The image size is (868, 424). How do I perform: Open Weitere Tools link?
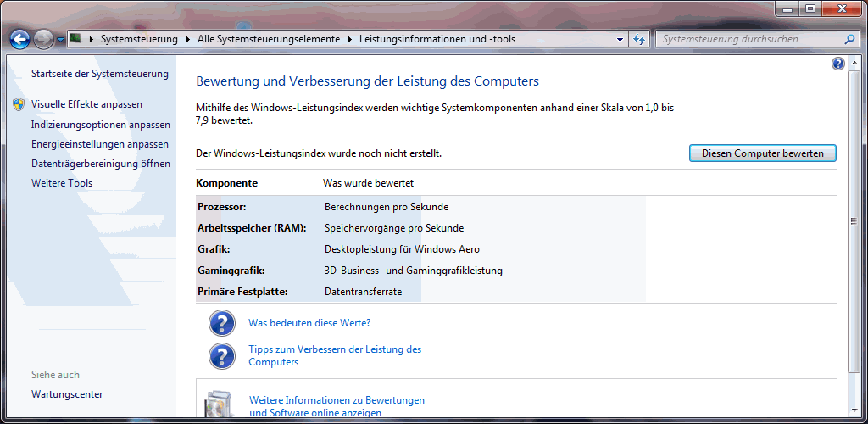(x=62, y=183)
